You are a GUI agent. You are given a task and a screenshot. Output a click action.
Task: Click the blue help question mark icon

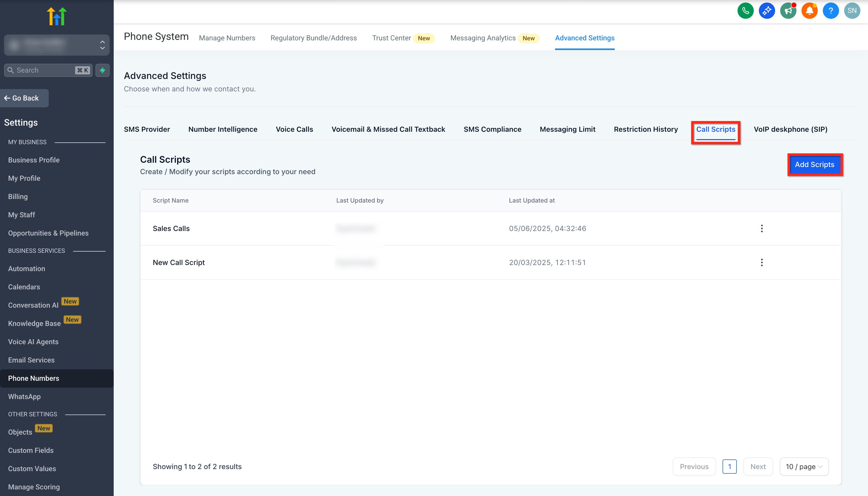click(830, 11)
